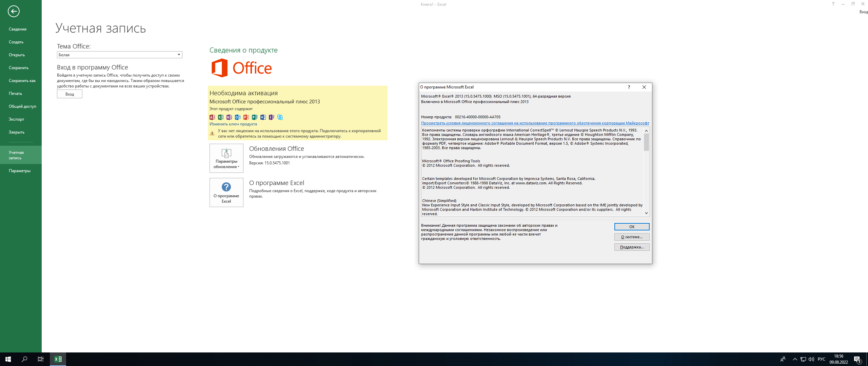This screenshot has width=868, height=366.
Task: Open license agreement terms link
Action: pyautogui.click(x=535, y=123)
